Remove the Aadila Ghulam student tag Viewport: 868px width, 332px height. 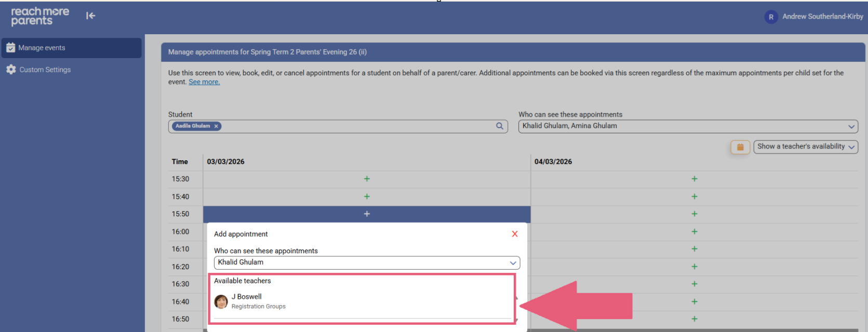tap(216, 126)
